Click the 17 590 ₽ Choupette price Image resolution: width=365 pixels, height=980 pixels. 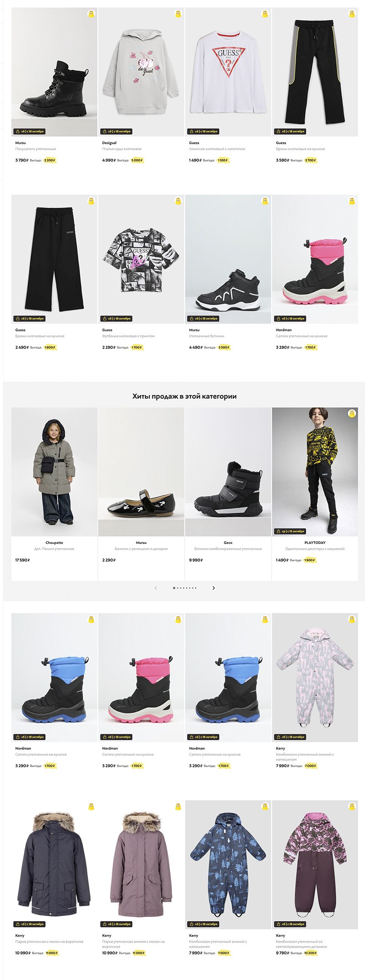click(x=22, y=560)
